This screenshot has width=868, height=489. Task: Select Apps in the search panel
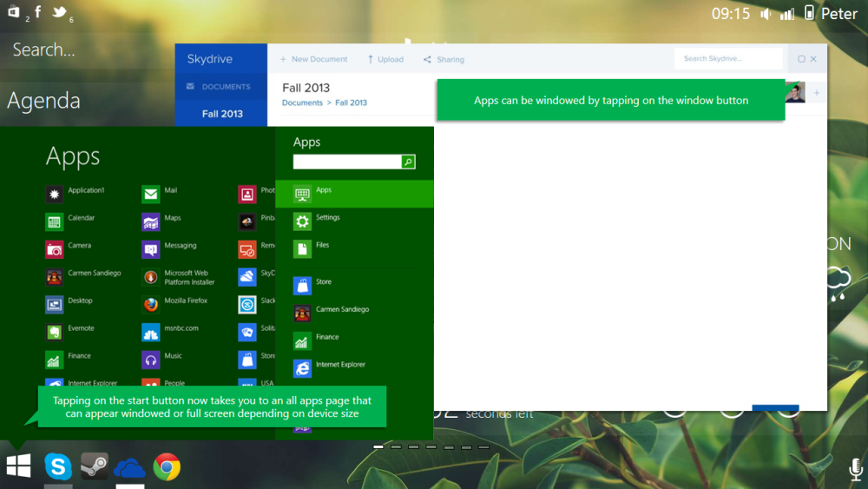[x=354, y=194]
